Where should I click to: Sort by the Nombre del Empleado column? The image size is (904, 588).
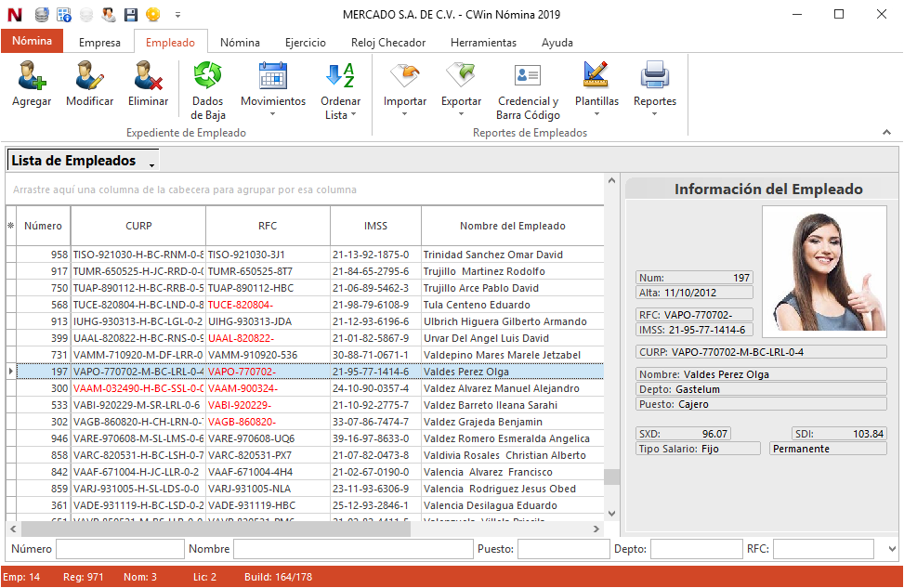point(512,226)
